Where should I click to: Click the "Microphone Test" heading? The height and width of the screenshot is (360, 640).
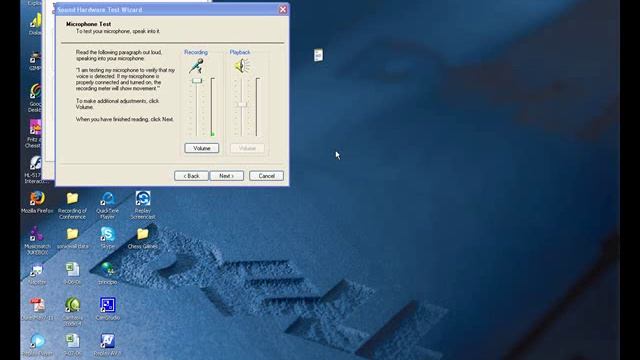click(x=89, y=24)
